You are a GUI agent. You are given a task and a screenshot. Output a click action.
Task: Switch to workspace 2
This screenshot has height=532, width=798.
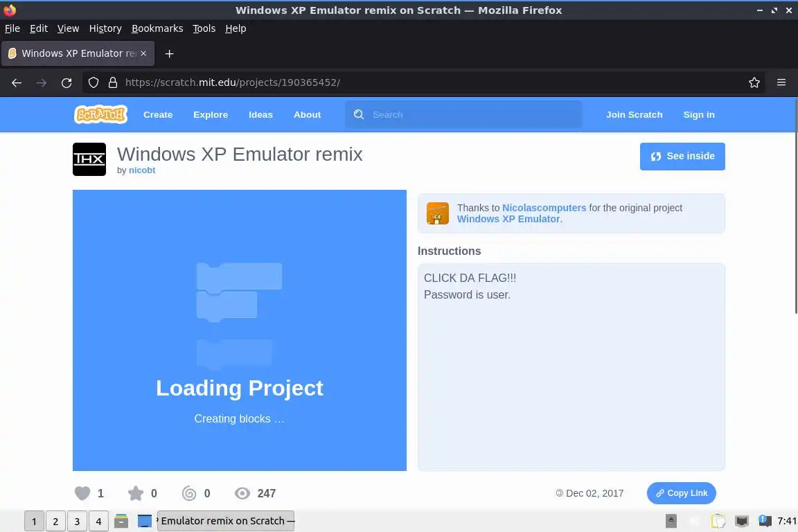(x=55, y=522)
